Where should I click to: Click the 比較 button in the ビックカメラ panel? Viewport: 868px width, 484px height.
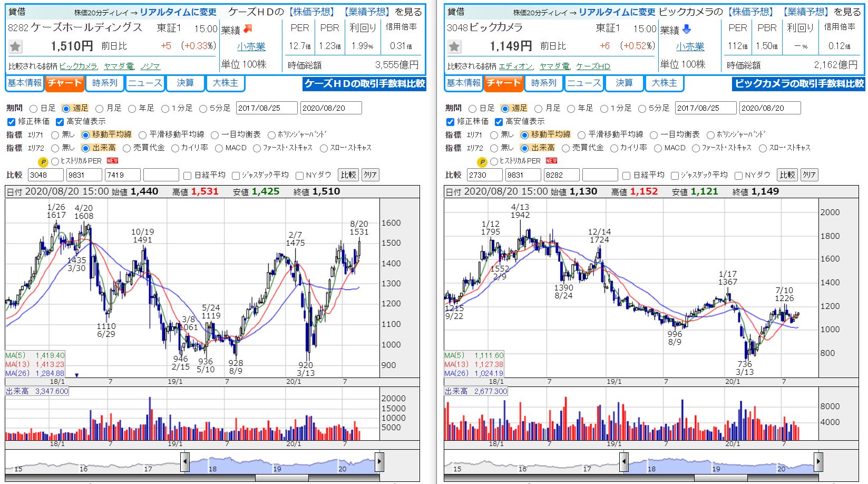[787, 175]
